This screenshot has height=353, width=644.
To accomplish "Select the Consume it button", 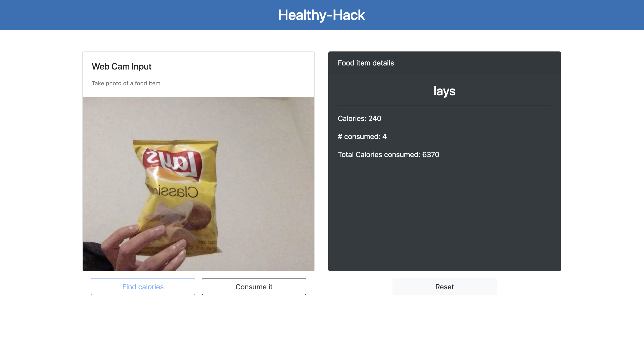I will click(254, 287).
